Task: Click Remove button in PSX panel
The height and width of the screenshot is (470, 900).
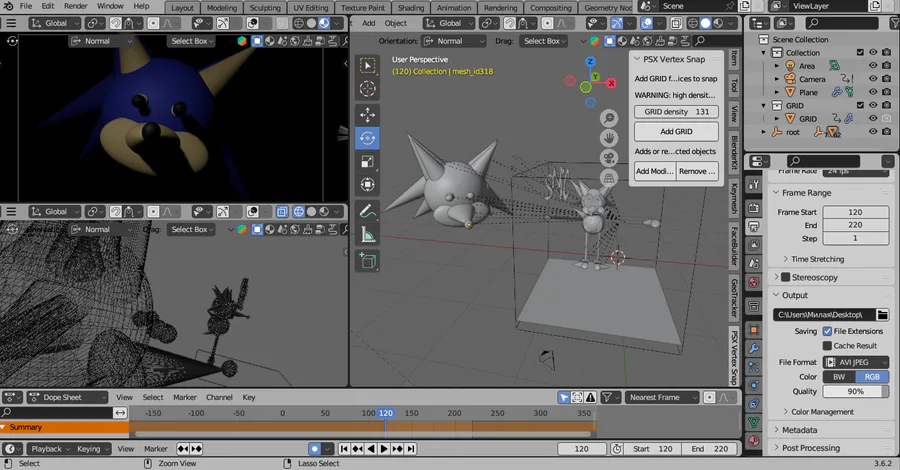Action: [697, 171]
